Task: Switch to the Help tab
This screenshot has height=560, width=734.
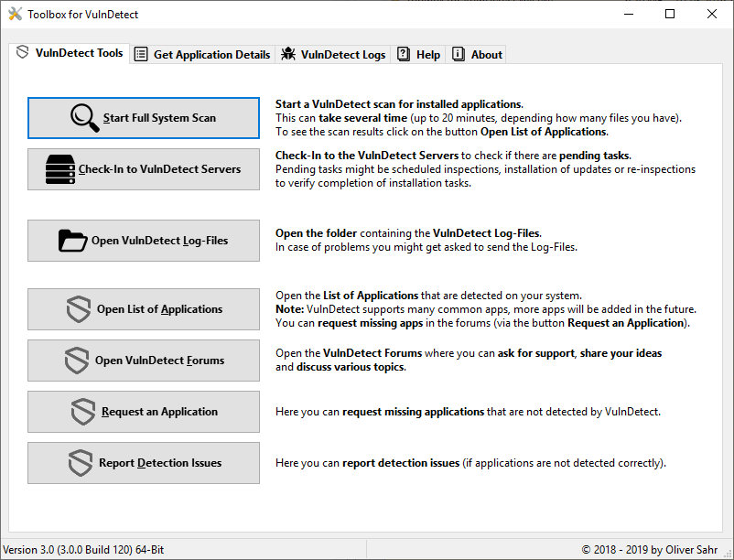Action: pyautogui.click(x=418, y=54)
